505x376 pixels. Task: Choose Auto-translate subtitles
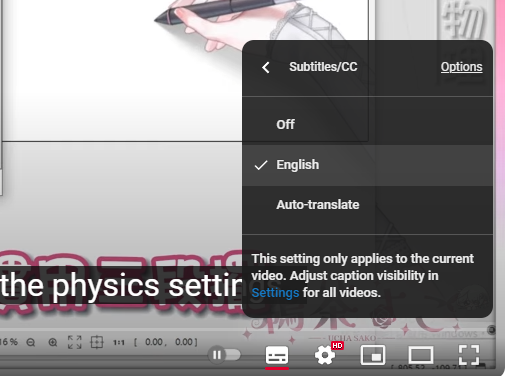pyautogui.click(x=367, y=205)
